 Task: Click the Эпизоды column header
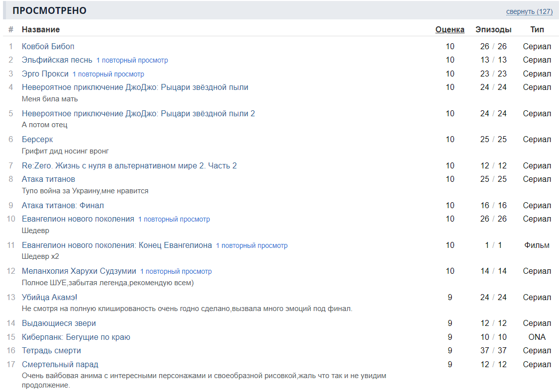(x=493, y=30)
